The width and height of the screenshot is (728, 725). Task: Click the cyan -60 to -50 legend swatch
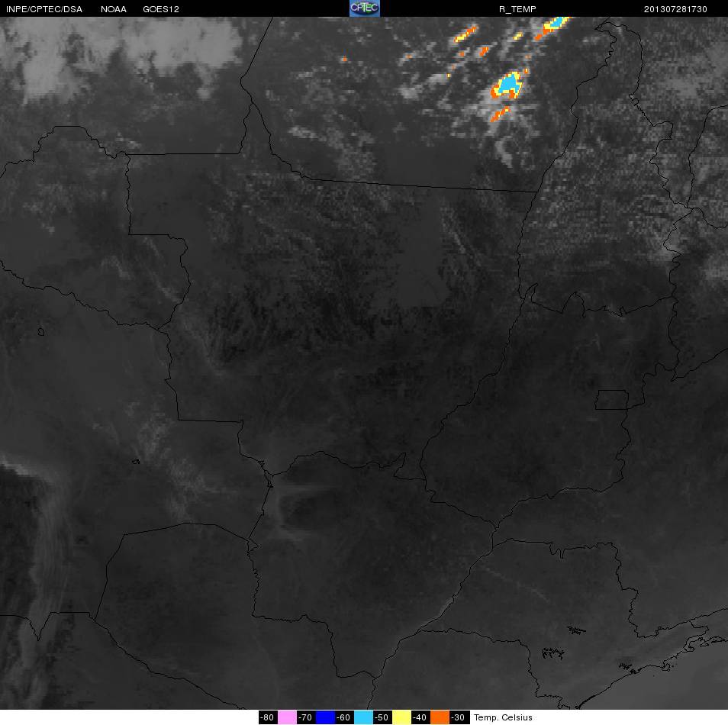pos(363,717)
